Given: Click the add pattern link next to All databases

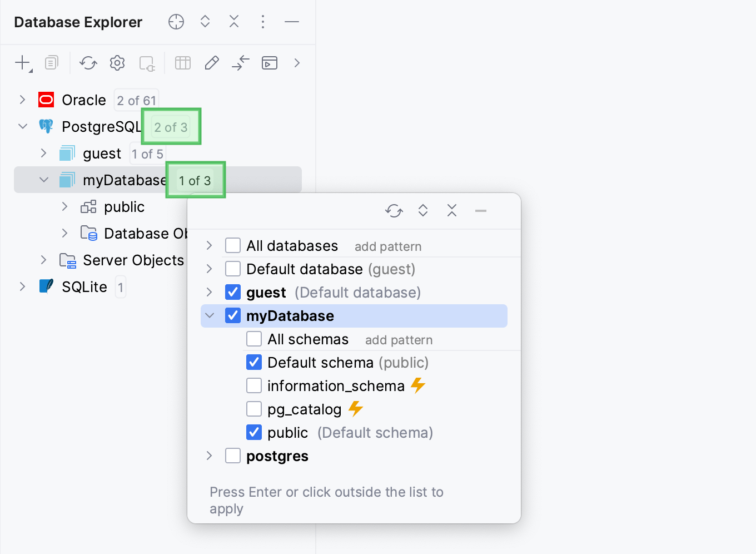Looking at the screenshot, I should [388, 246].
